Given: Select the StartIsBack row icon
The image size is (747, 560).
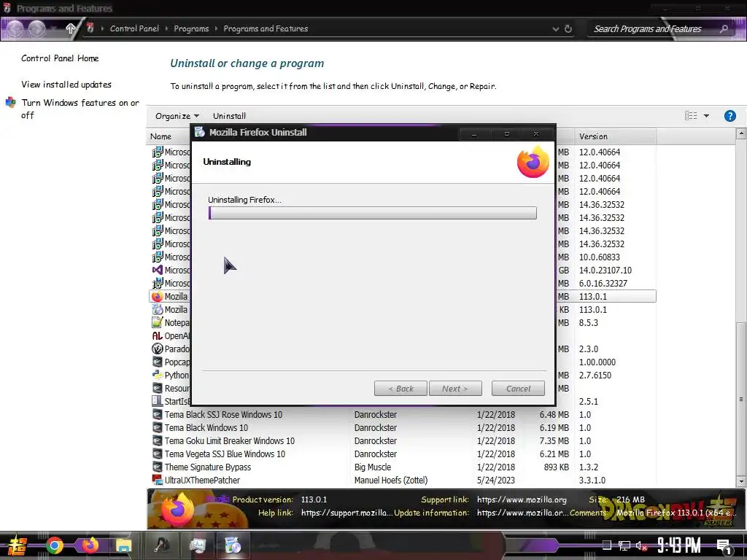Looking at the screenshot, I should click(158, 402).
